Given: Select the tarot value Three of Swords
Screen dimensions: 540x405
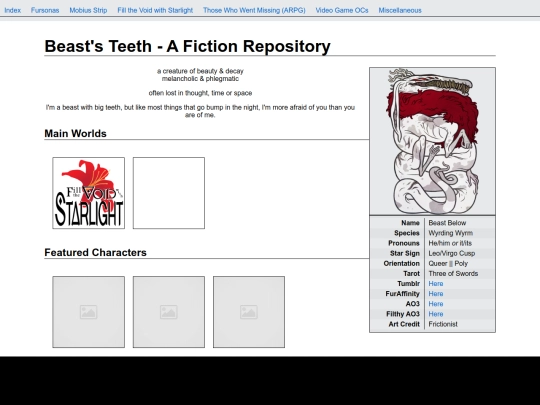Looking at the screenshot, I should [x=453, y=273].
